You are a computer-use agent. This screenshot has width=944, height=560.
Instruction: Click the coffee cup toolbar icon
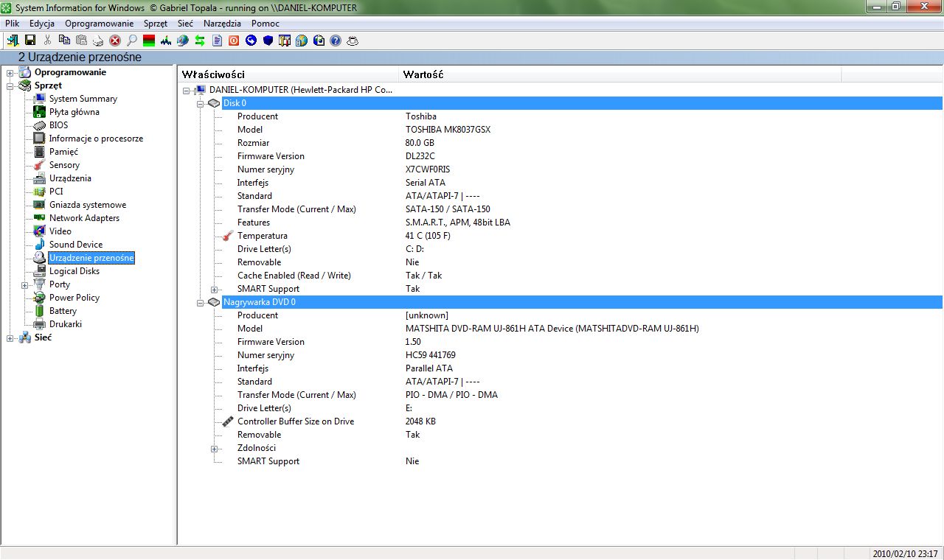pyautogui.click(x=353, y=41)
